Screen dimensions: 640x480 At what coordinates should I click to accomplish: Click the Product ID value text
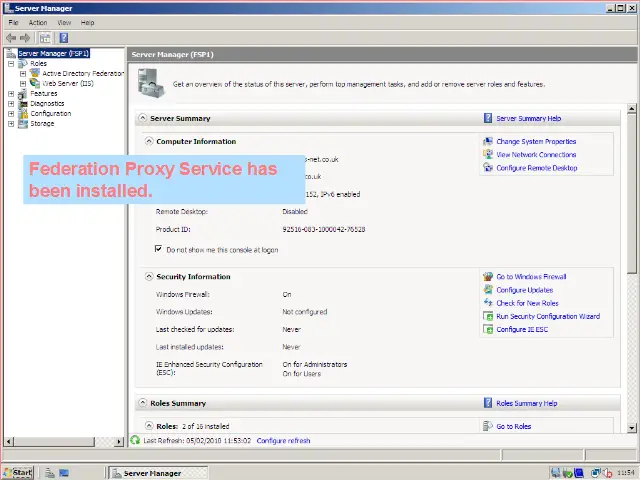click(x=324, y=229)
